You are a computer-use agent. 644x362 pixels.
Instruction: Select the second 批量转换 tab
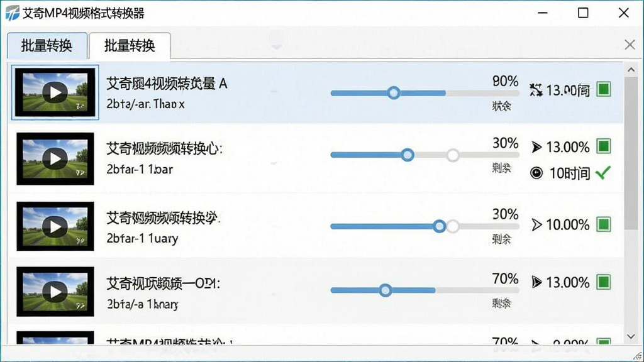130,45
